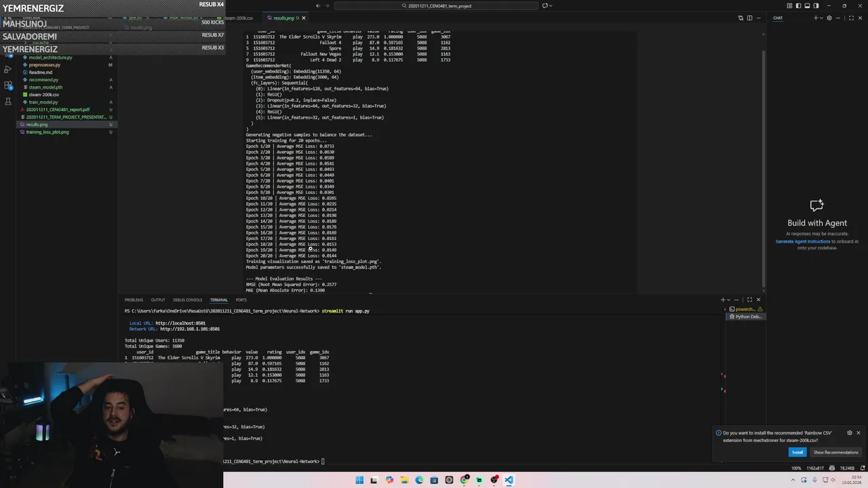This screenshot has height=488, width=868.
Task: Open notification settings gear
Action: point(849,432)
